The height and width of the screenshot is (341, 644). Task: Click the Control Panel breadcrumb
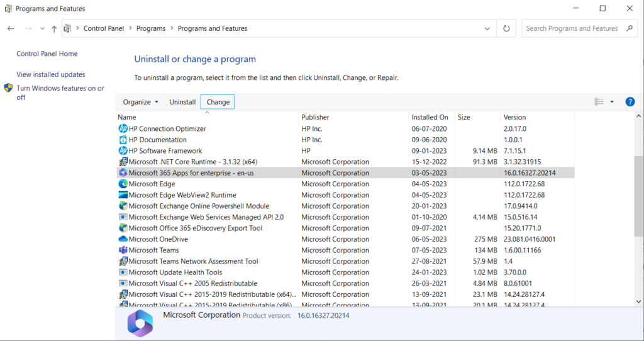(104, 28)
